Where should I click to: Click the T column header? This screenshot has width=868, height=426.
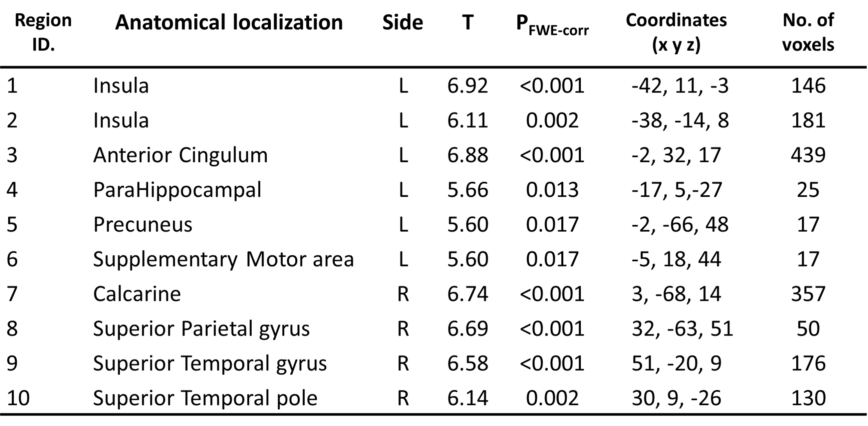click(468, 23)
